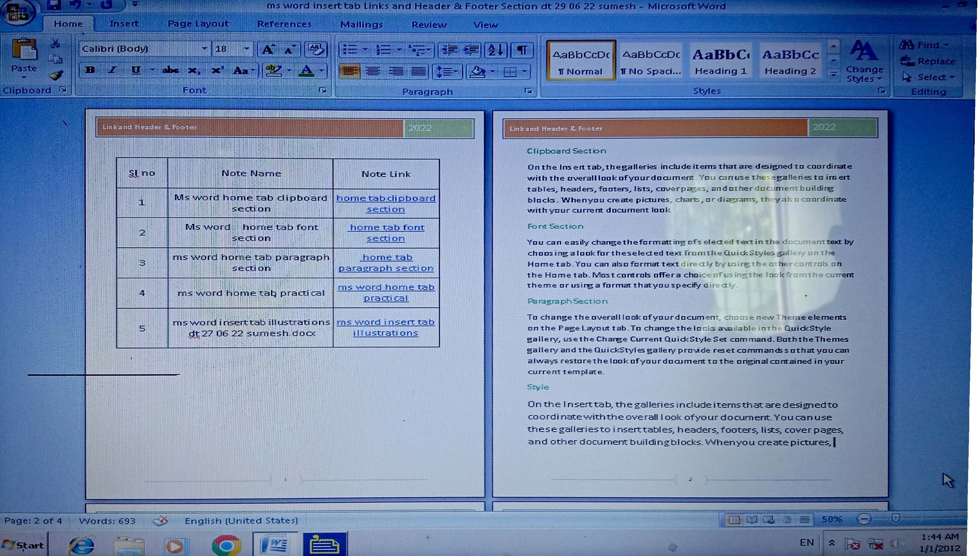Open the References ribbon tab
Image resolution: width=980 pixels, height=556 pixels.
(x=284, y=24)
